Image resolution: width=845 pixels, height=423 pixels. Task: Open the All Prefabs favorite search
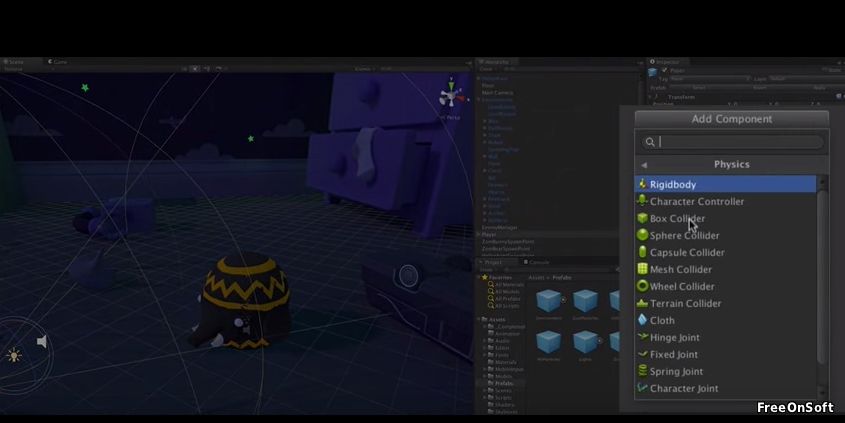point(505,298)
